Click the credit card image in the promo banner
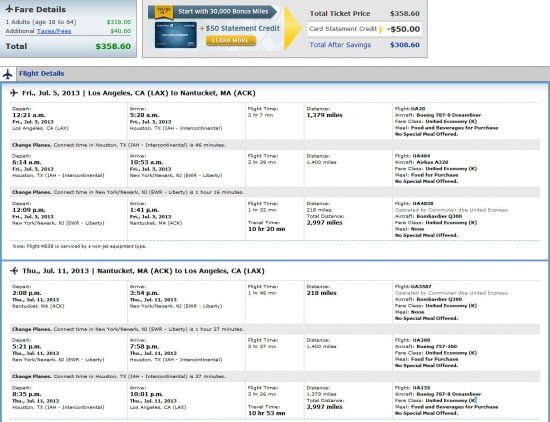 coord(175,35)
